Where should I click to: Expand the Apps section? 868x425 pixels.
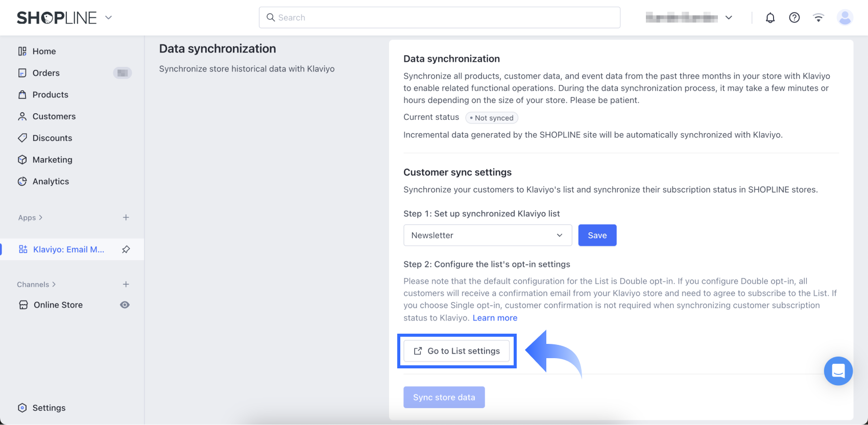pyautogui.click(x=30, y=218)
